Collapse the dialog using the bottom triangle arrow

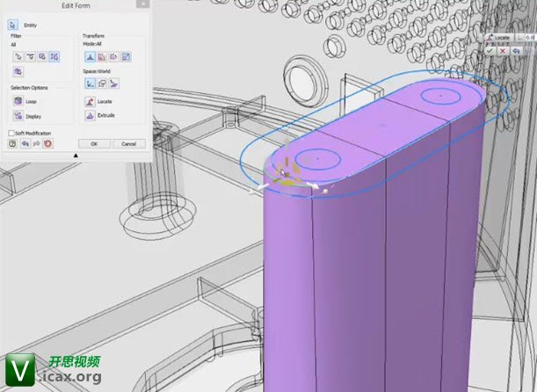tap(76, 156)
